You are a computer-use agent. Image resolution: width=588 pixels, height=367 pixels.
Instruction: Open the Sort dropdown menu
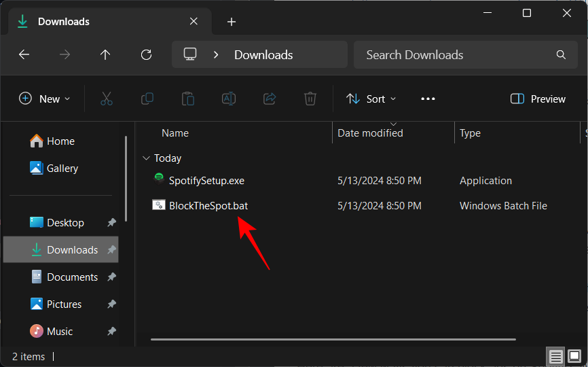(371, 99)
